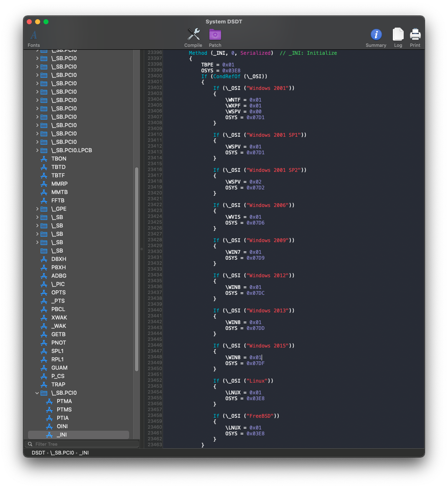The image size is (448, 488).
Task: Select the TBON method icon
Action: (43, 159)
